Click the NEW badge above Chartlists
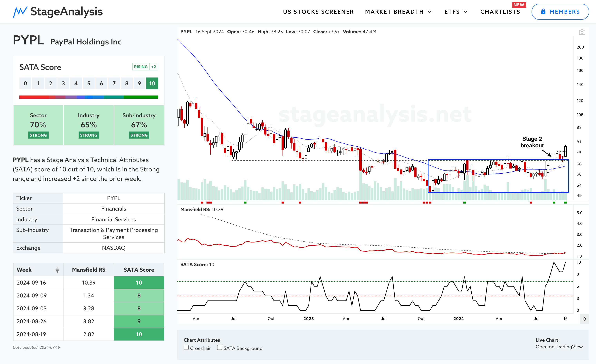The image size is (596, 364). pyautogui.click(x=519, y=5)
